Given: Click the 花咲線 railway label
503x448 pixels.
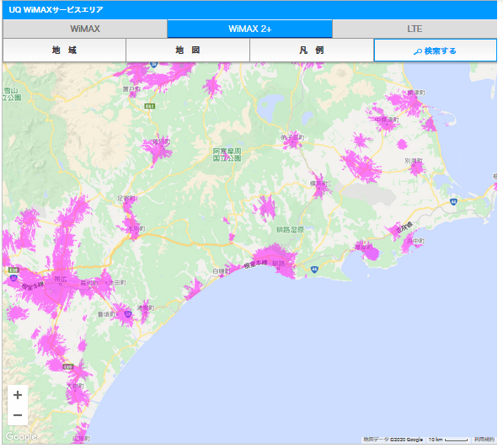Looking at the screenshot, I should pos(404,227).
